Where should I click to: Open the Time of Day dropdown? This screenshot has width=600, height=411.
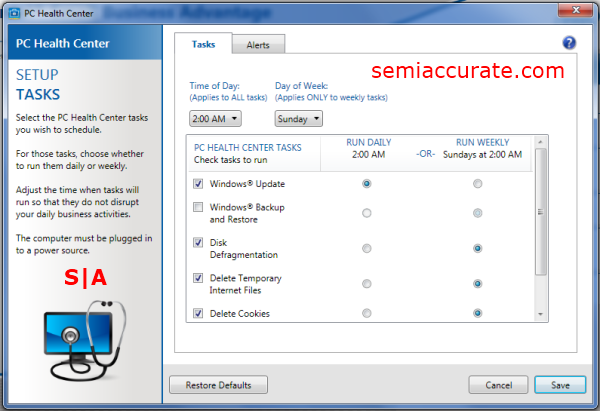coord(214,119)
